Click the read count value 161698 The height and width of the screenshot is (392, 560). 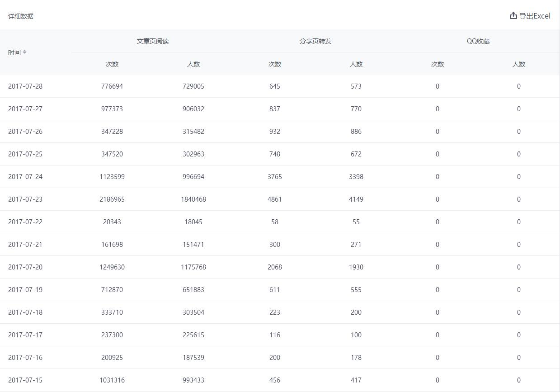[112, 245]
